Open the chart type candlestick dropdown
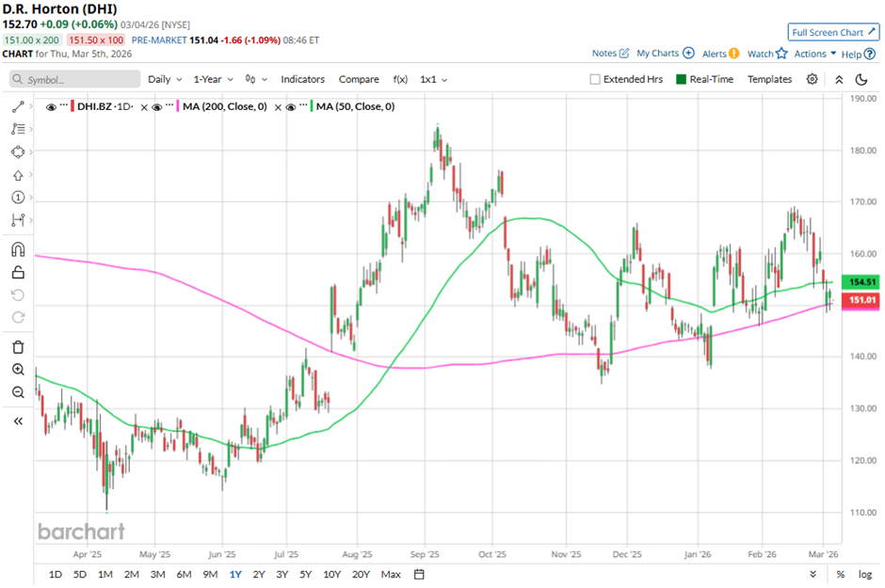This screenshot has width=885, height=588. [256, 79]
